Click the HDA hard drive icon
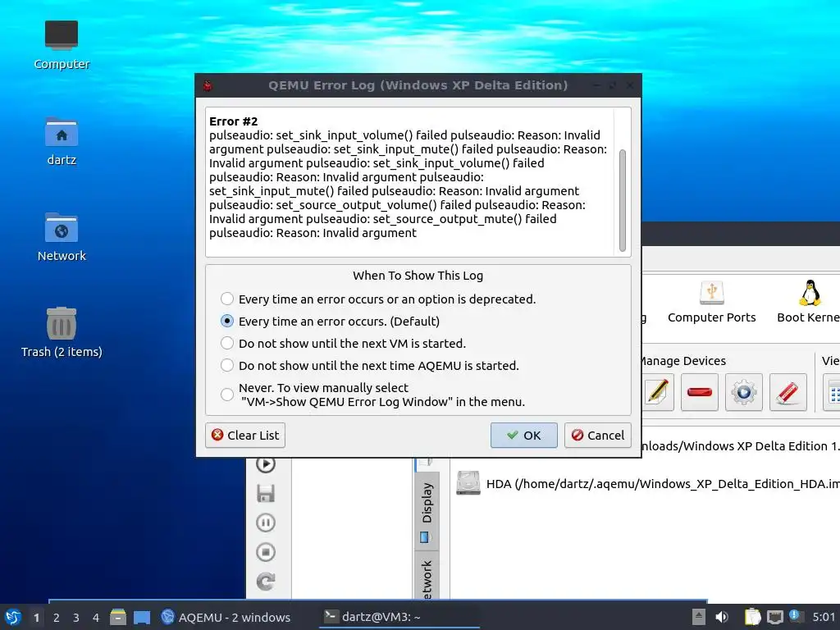 click(468, 483)
